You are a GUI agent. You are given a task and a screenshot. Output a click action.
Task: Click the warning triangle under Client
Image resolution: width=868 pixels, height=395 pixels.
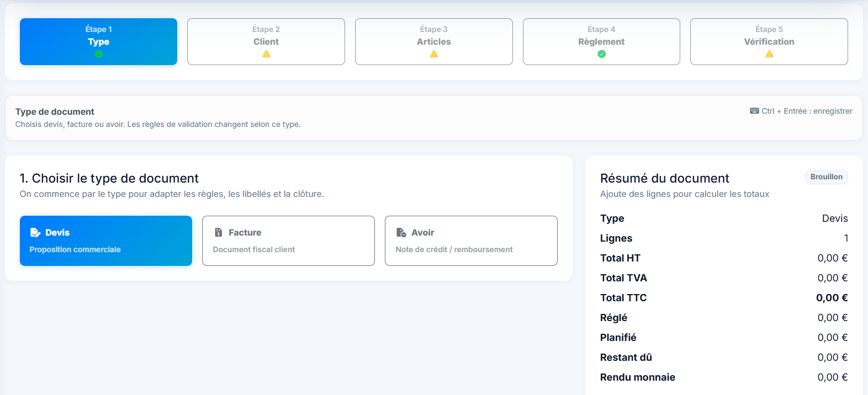(266, 54)
